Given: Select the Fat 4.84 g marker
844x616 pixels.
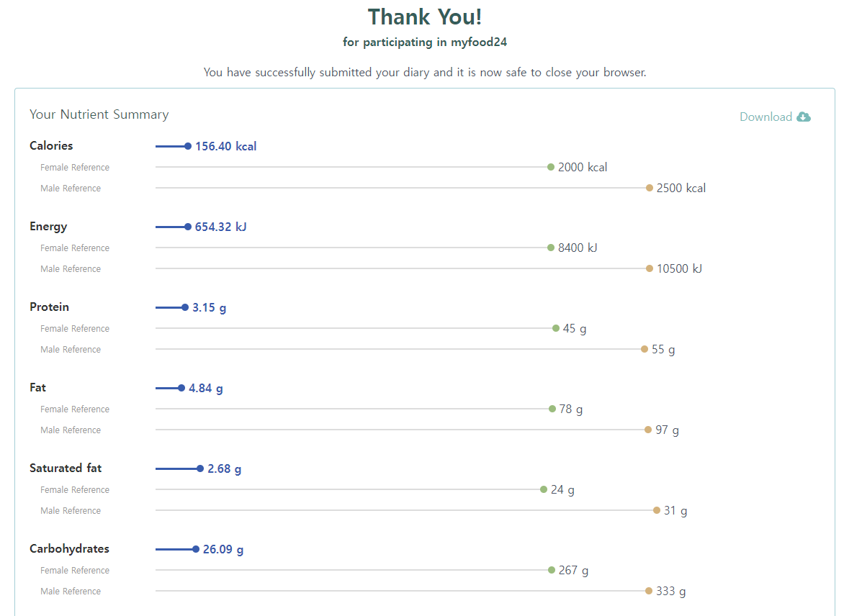Looking at the screenshot, I should (x=181, y=388).
